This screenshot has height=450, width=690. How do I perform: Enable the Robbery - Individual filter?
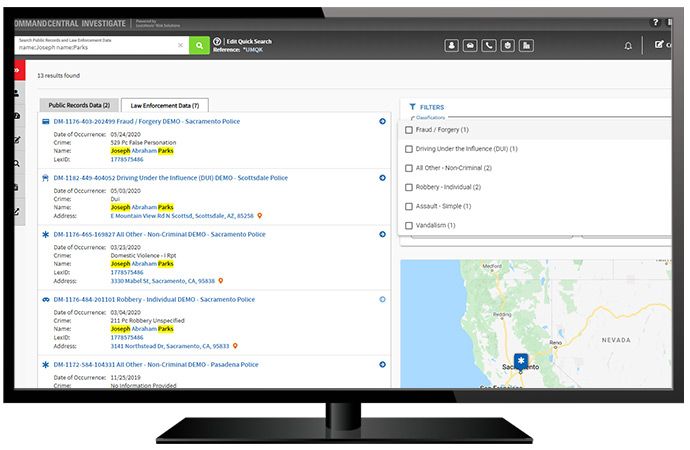click(408, 187)
